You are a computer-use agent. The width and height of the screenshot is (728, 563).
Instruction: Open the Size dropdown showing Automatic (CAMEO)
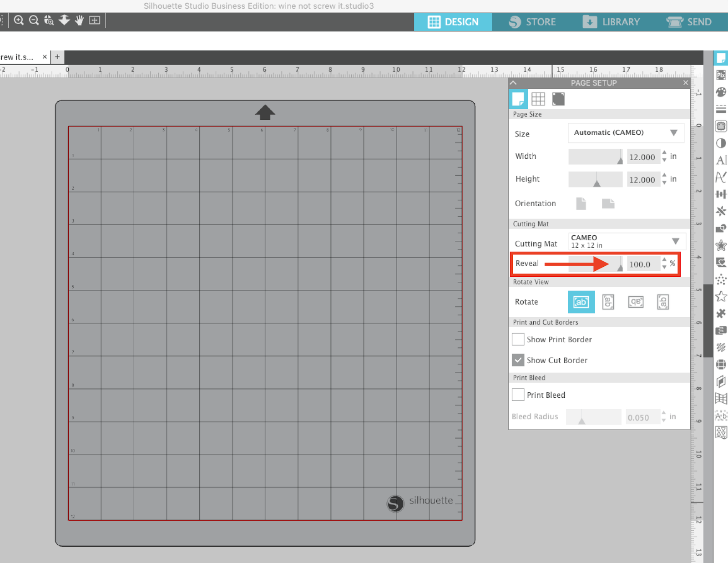(x=626, y=132)
